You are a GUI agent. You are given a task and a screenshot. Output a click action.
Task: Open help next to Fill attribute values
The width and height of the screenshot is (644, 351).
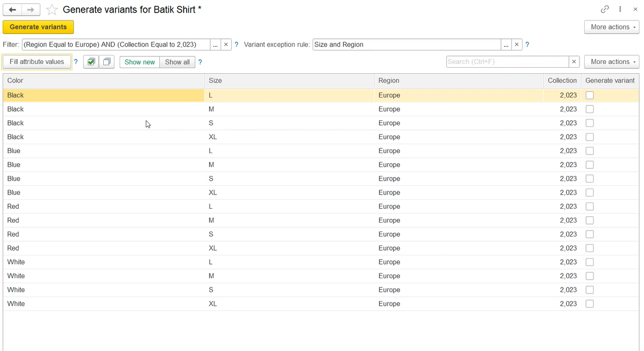76,62
